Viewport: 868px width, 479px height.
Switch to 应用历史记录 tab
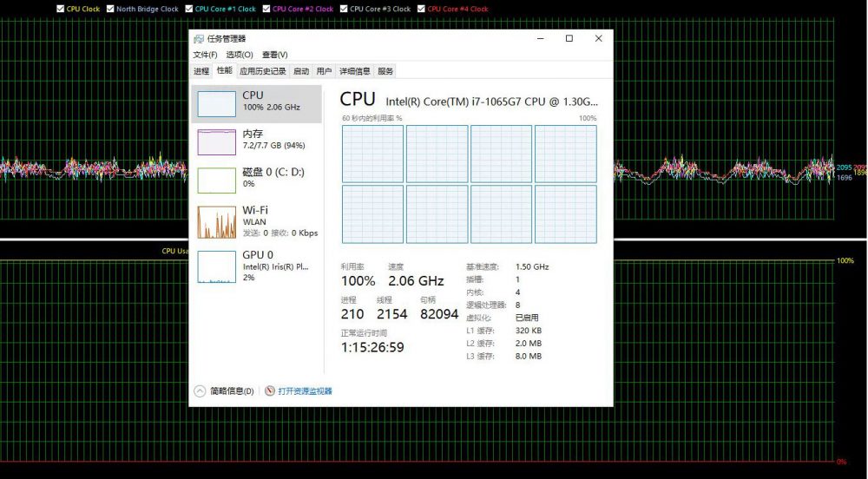[x=263, y=71]
